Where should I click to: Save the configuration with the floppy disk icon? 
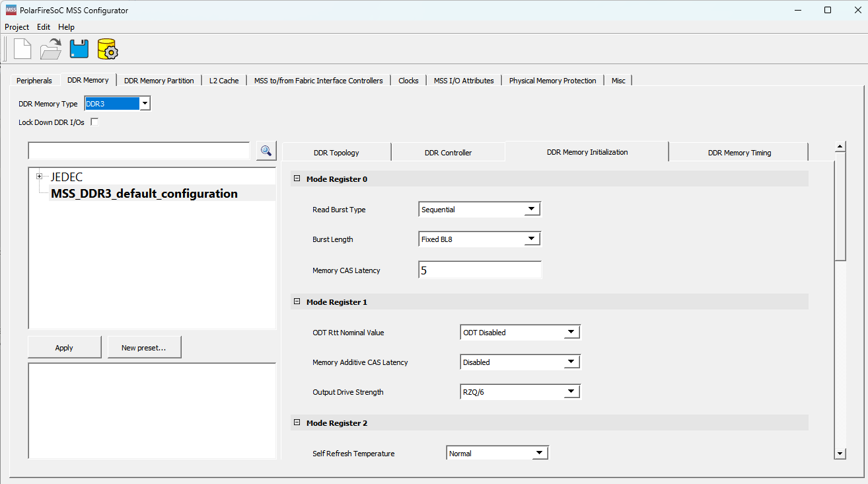(x=79, y=50)
